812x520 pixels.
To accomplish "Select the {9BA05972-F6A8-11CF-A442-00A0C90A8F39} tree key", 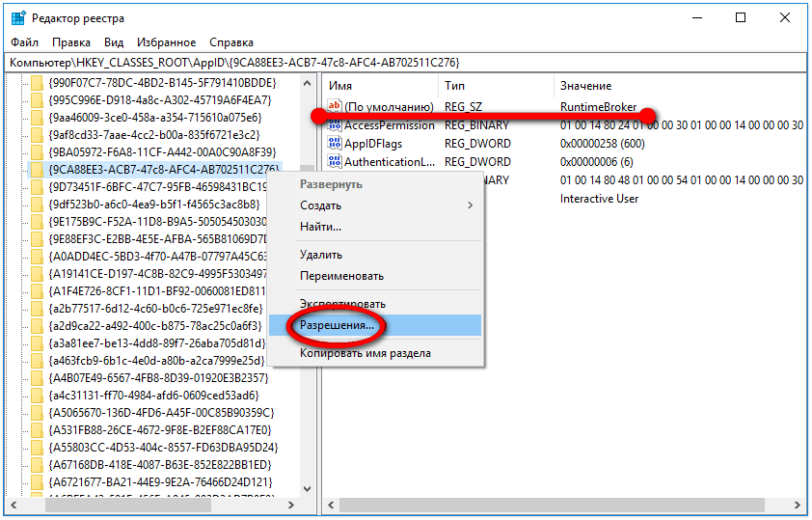I will click(161, 152).
